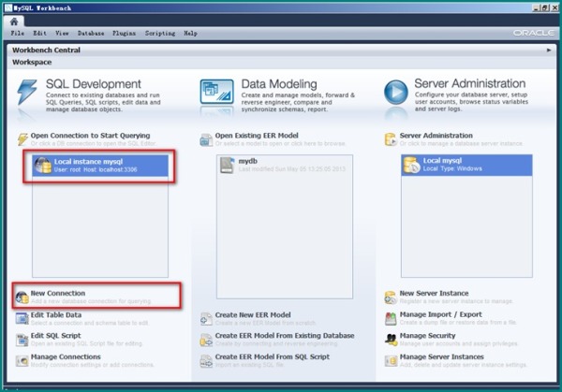This screenshot has width=562, height=392.
Task: Click Open Existing EER Model link
Action: (257, 136)
